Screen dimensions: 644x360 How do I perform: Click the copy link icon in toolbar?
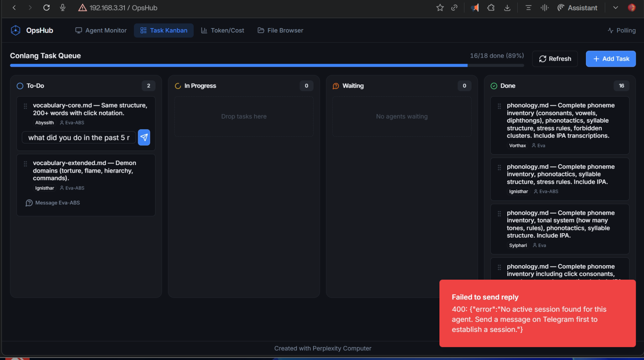tap(454, 8)
